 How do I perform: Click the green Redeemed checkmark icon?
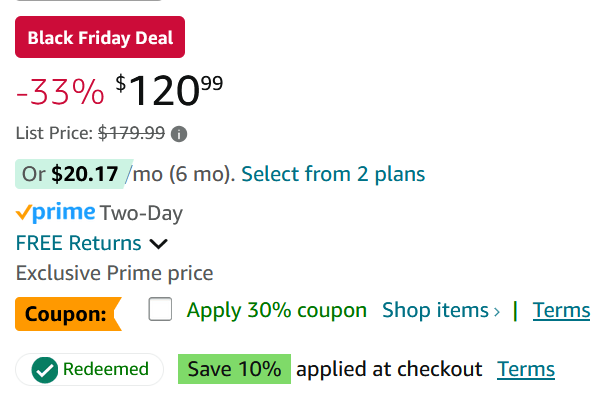45,370
